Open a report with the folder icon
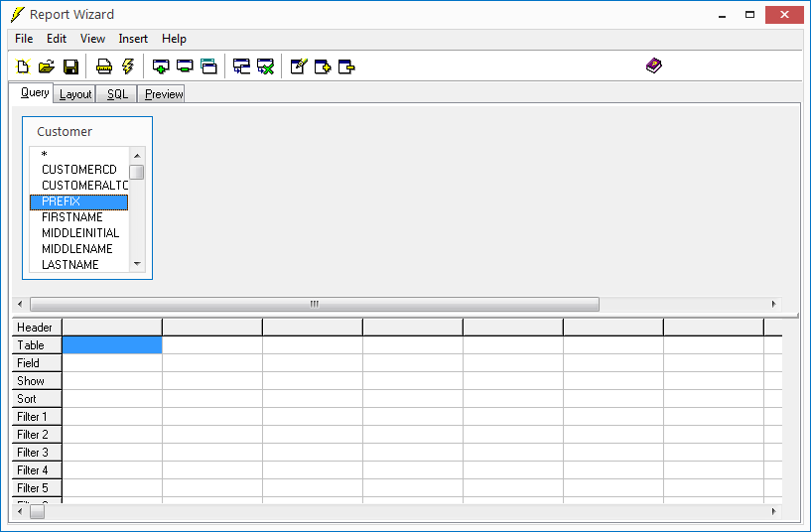 47,66
